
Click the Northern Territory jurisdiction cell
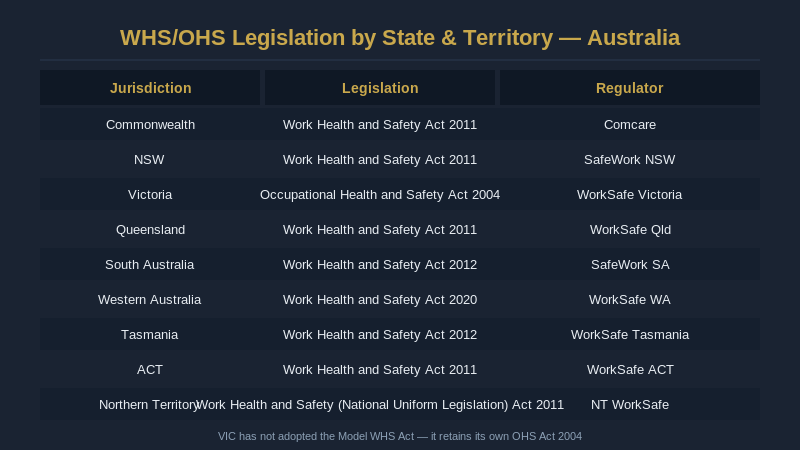point(148,405)
